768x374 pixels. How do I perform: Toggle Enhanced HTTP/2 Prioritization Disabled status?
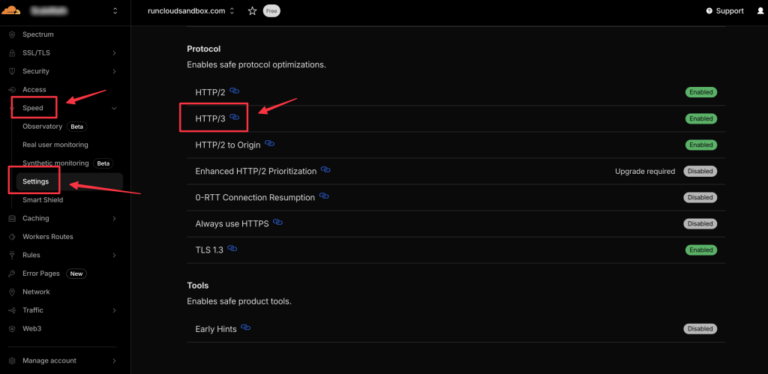click(700, 171)
